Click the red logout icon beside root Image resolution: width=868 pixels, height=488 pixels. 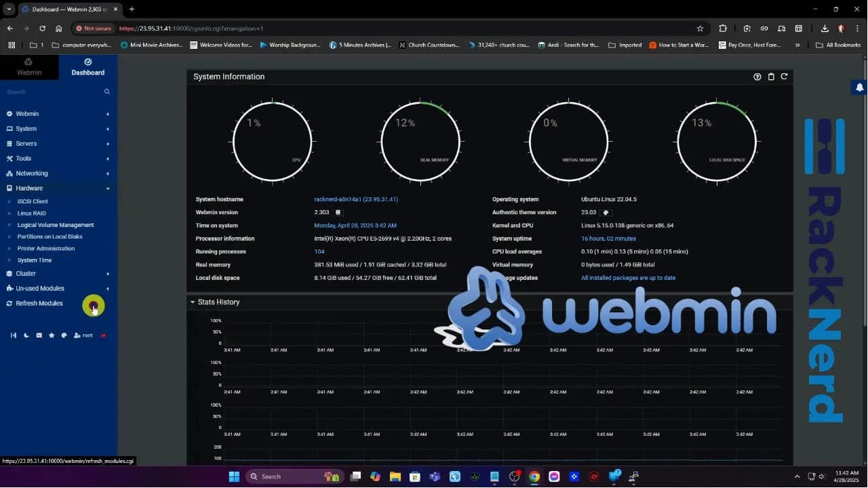coord(103,335)
